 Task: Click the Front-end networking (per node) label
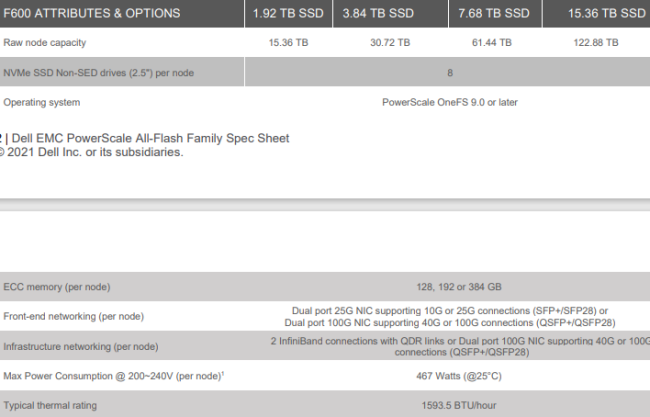[73, 316]
